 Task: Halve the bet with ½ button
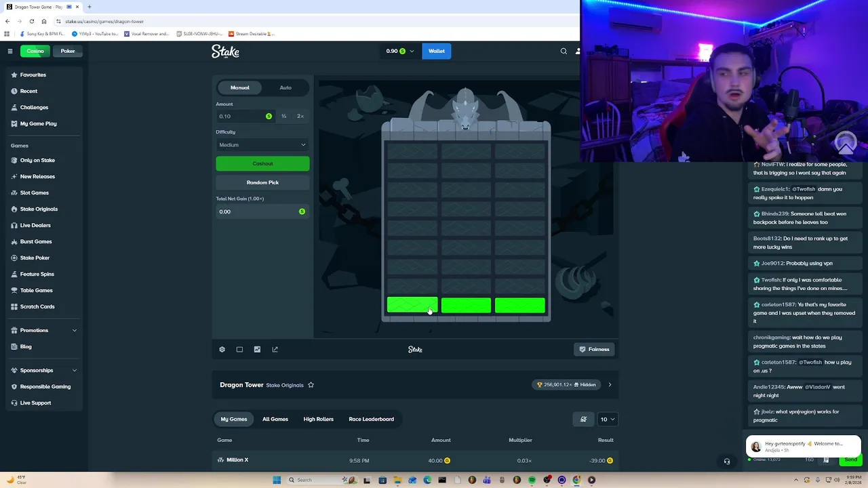[283, 116]
